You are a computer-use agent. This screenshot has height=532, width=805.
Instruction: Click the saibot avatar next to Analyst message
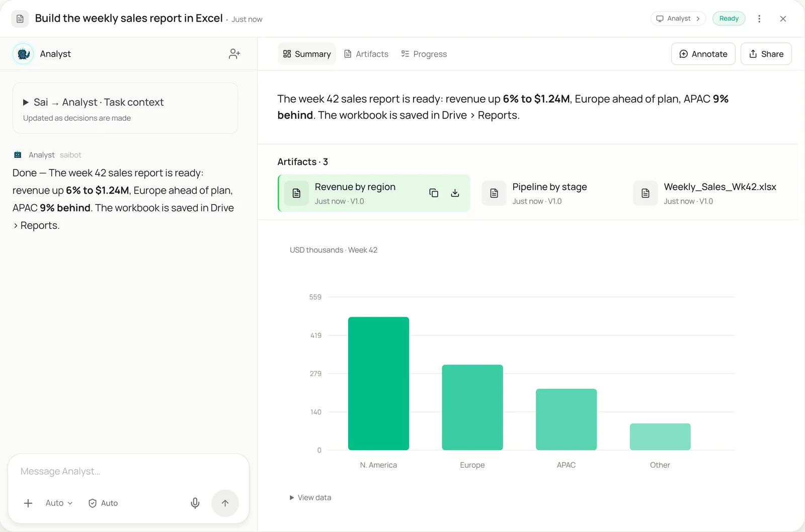(x=18, y=155)
